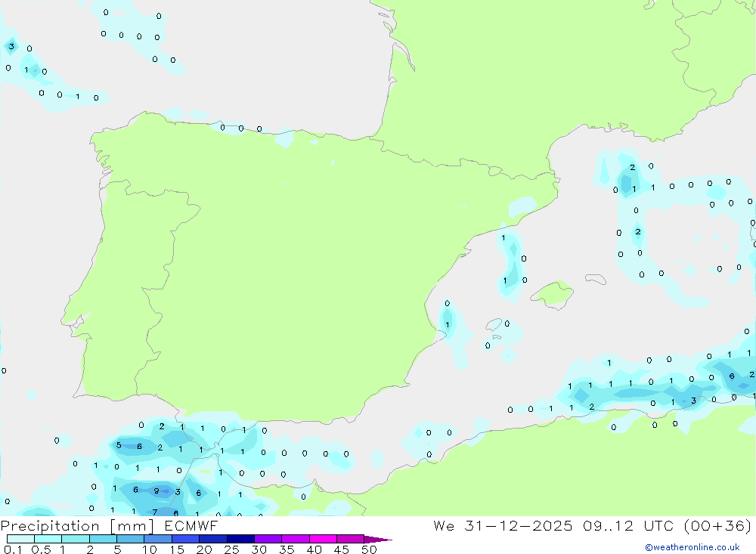
Task: Click the "We 31-12-2025" date text
Action: [x=503, y=525]
